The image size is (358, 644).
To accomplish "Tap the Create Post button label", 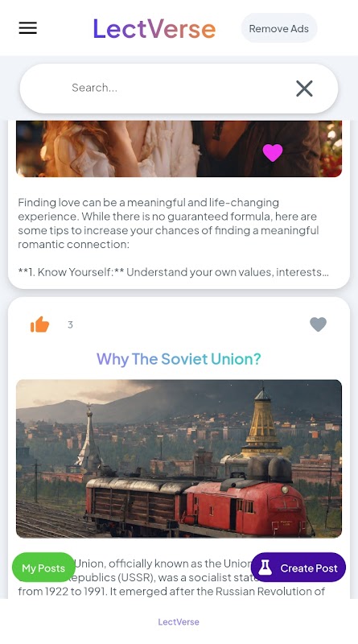I will pyautogui.click(x=309, y=568).
